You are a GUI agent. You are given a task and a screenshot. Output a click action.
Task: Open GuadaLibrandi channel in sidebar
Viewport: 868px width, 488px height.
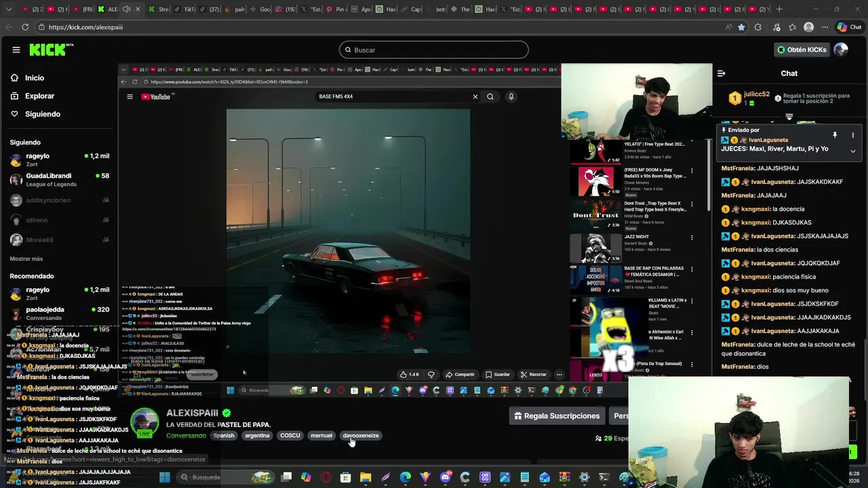(x=59, y=180)
